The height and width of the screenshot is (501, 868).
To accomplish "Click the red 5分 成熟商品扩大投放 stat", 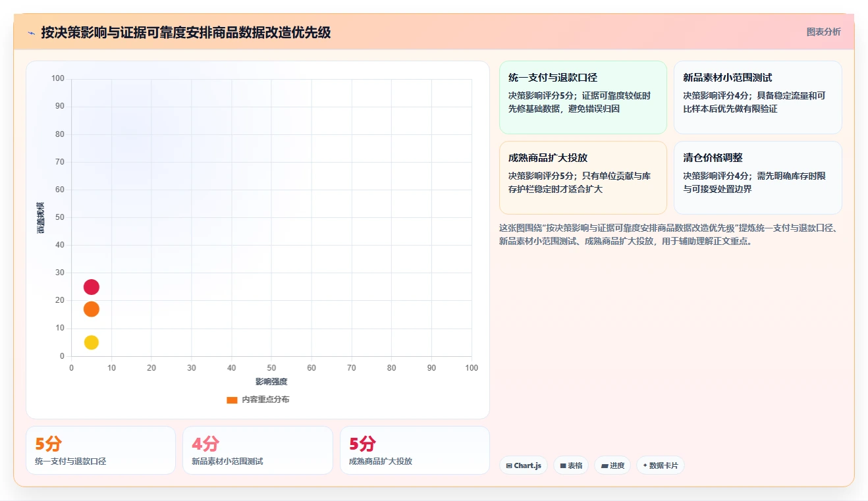I will tap(415, 450).
